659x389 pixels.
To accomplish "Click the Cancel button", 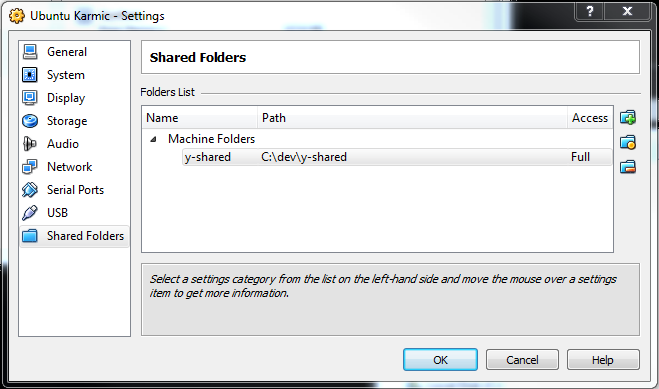I will [522, 360].
